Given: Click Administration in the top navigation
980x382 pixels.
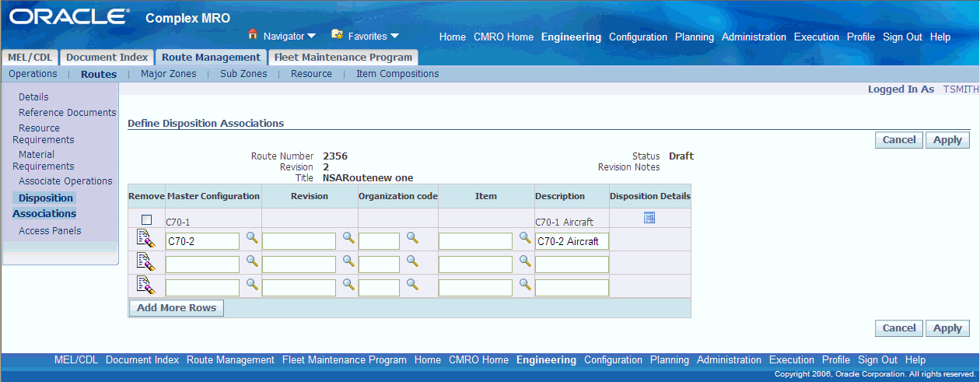Looking at the screenshot, I should click(754, 37).
